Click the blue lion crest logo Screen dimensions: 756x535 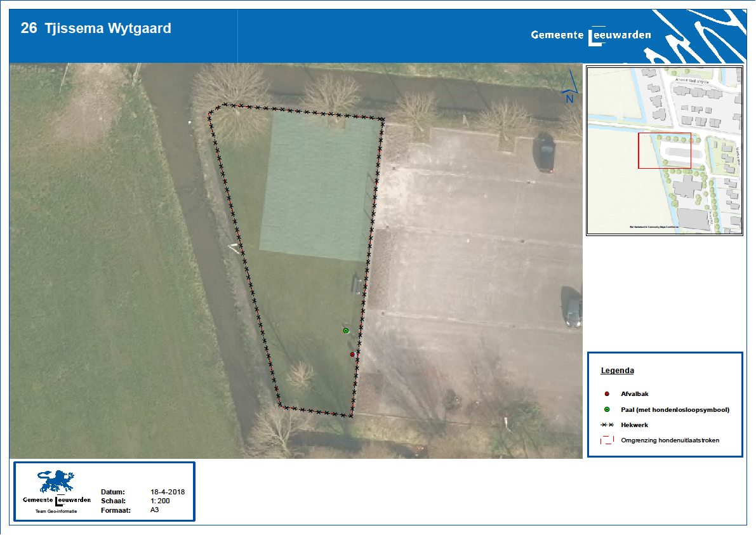(x=56, y=482)
